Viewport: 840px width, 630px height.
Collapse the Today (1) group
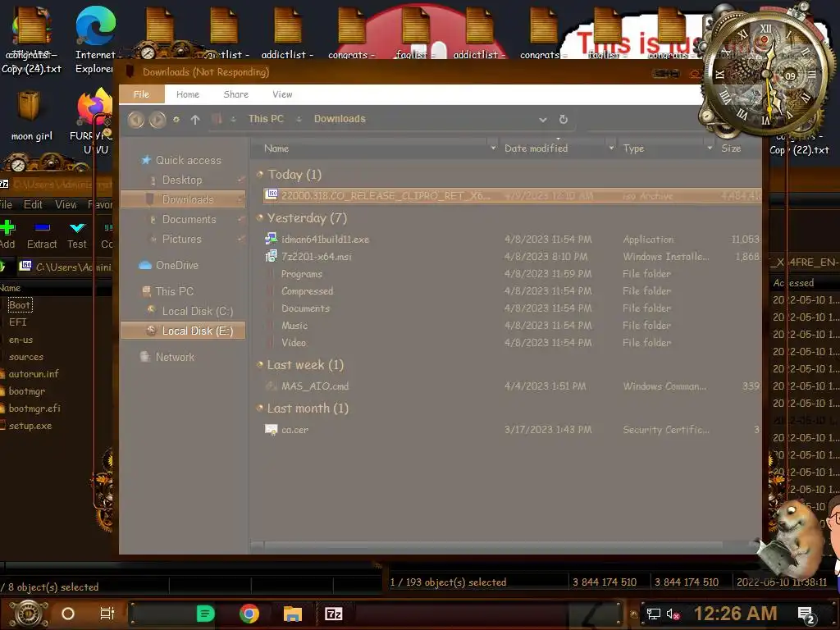tap(260, 174)
